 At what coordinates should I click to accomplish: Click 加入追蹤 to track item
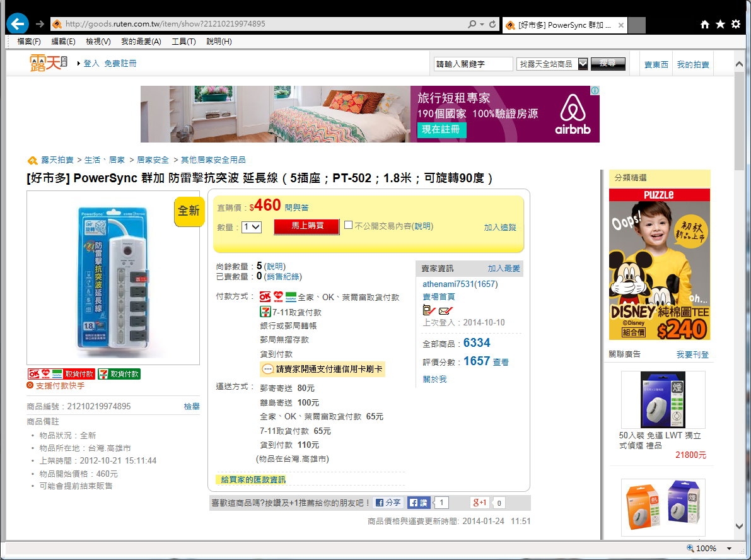pyautogui.click(x=500, y=228)
